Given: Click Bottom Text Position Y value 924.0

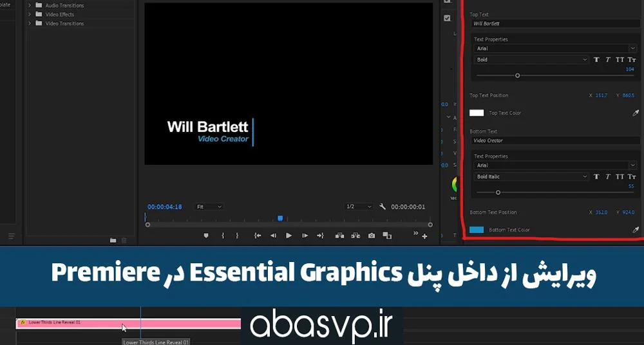Looking at the screenshot, I should (x=629, y=212).
